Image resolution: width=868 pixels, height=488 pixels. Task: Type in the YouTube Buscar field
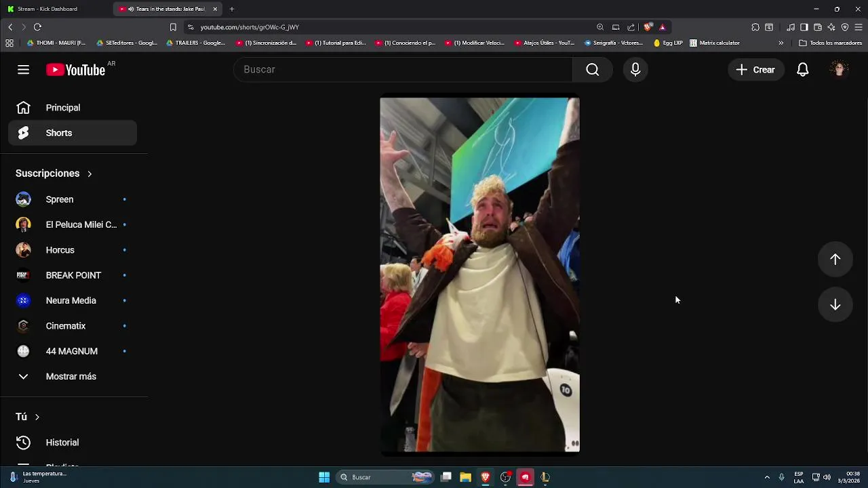click(403, 70)
